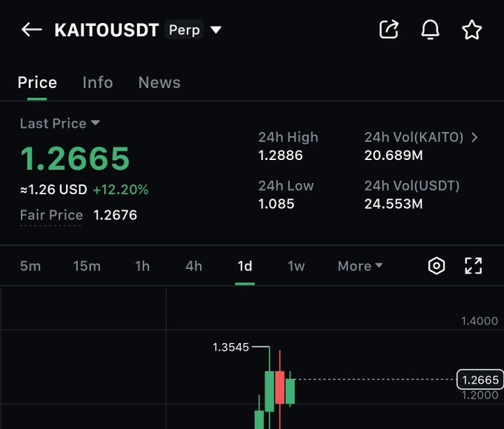Tap the +12.20% change value
This screenshot has width=504, height=429.
click(121, 190)
